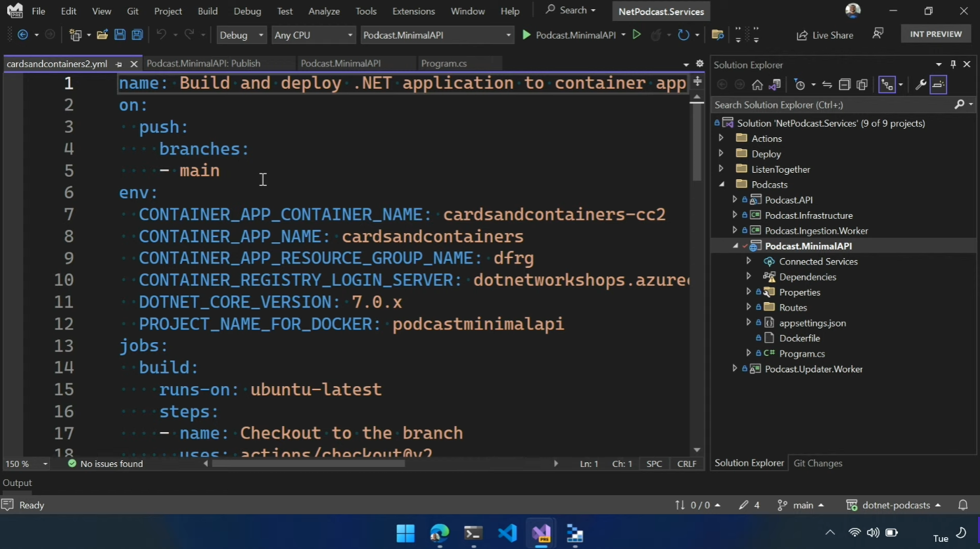Viewport: 980px width, 549px height.
Task: Open Properties wrench icon in Solution Explorer
Action: (920, 85)
